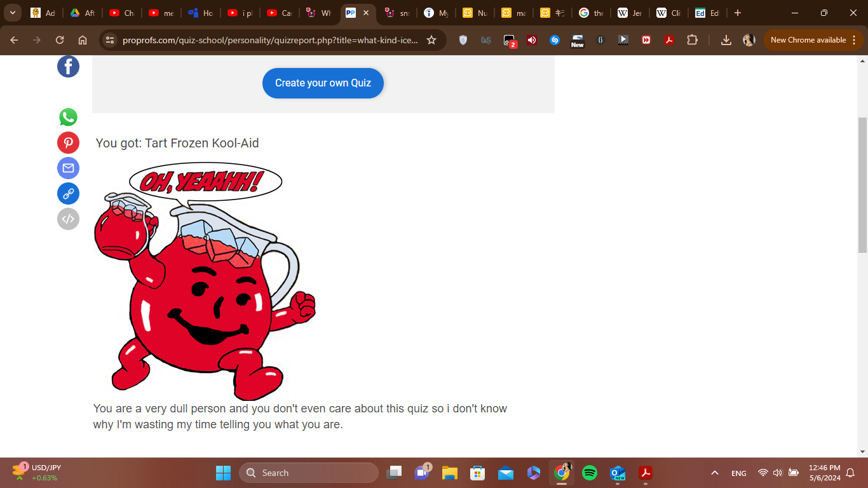Image resolution: width=868 pixels, height=488 pixels.
Task: Click New Chrome available update button
Action: tap(813, 40)
